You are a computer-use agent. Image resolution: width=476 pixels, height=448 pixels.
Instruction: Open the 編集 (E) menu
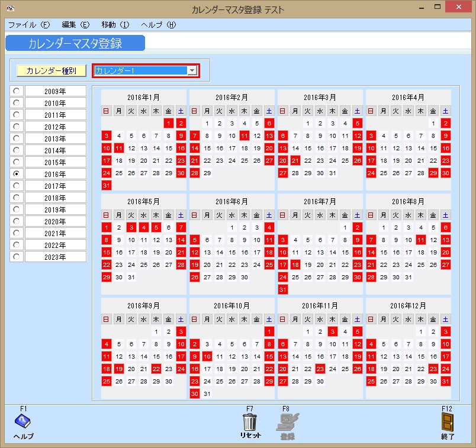click(x=76, y=25)
